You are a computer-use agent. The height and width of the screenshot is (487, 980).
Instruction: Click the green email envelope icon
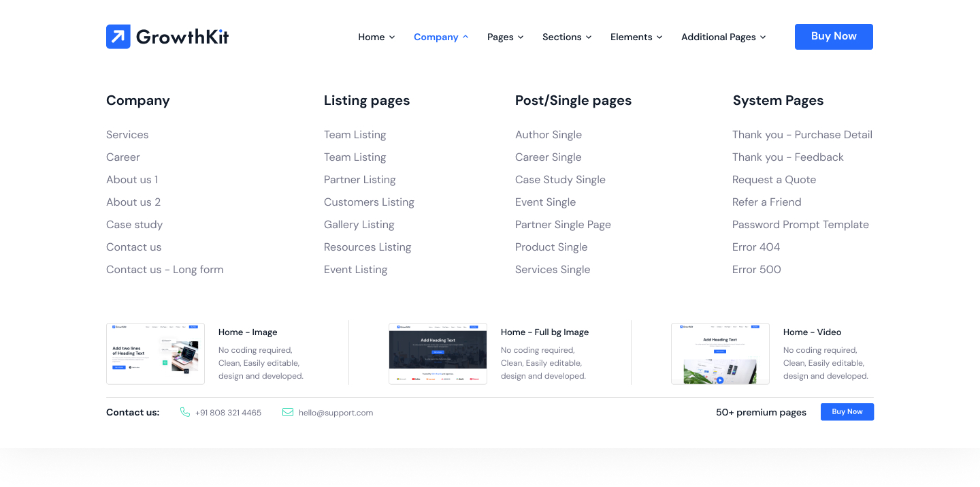(288, 412)
